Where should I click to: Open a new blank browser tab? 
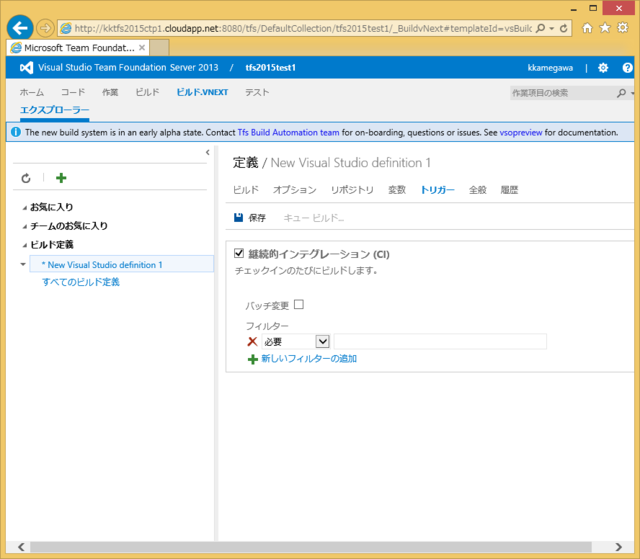tap(159, 48)
